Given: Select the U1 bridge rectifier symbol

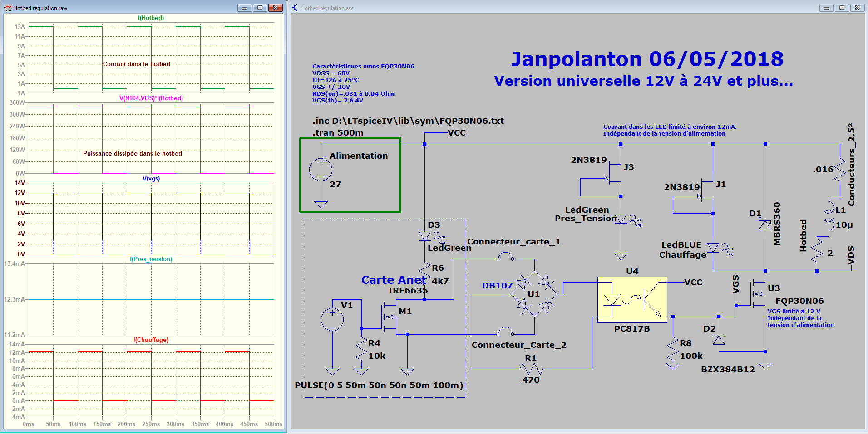Looking at the screenshot, I should (x=534, y=294).
